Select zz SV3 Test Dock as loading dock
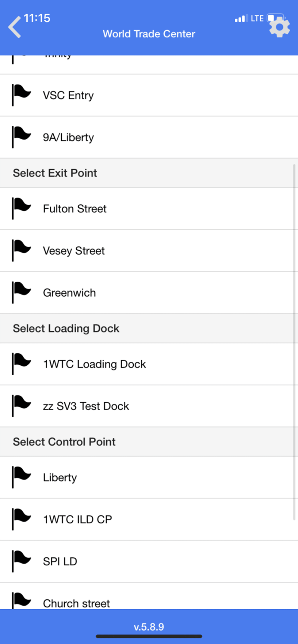This screenshot has width=298, height=644. click(86, 406)
